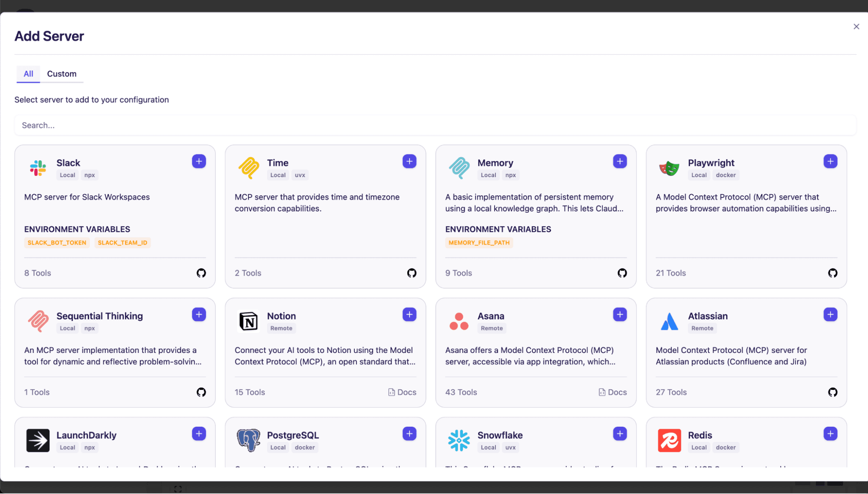Add the Redis server with plus button

coord(830,434)
